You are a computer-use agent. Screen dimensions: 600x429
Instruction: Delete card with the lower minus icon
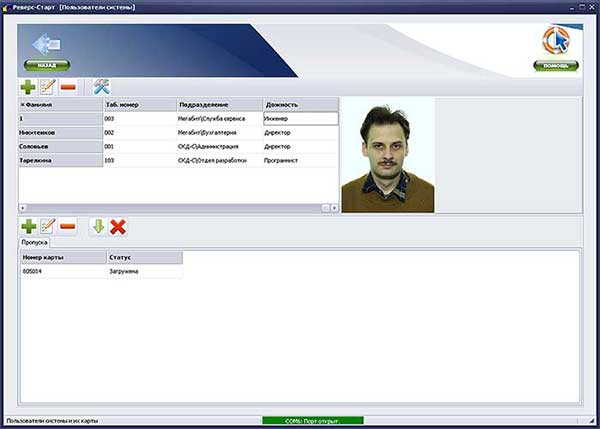pyautogui.click(x=68, y=226)
